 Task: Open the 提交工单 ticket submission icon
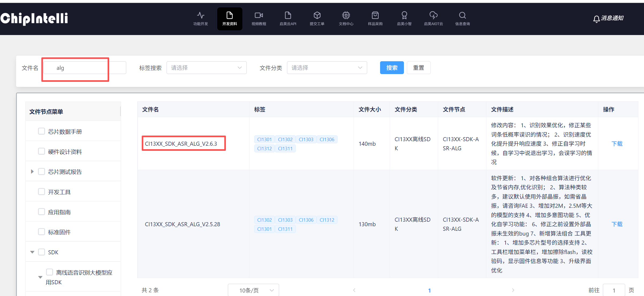click(x=317, y=18)
